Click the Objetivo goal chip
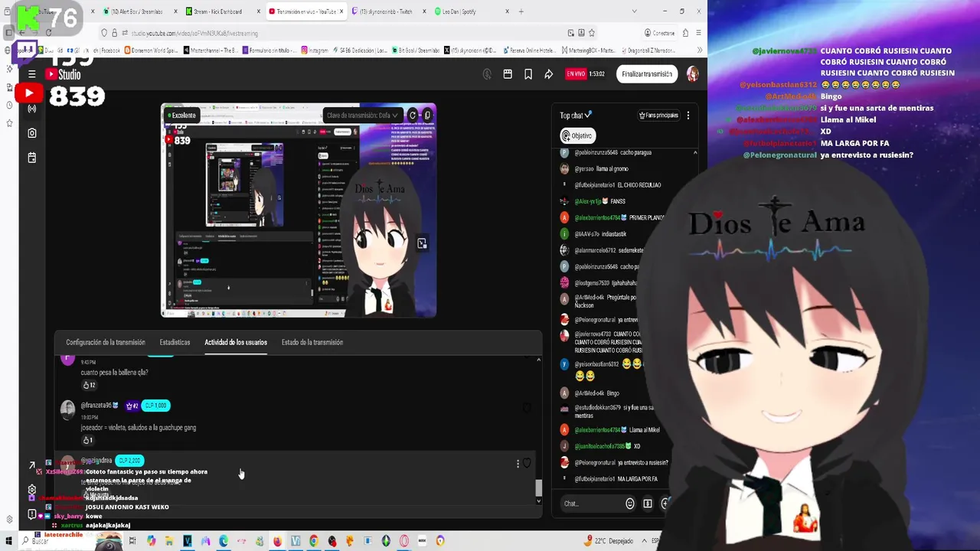This screenshot has width=980, height=551. 577,135
